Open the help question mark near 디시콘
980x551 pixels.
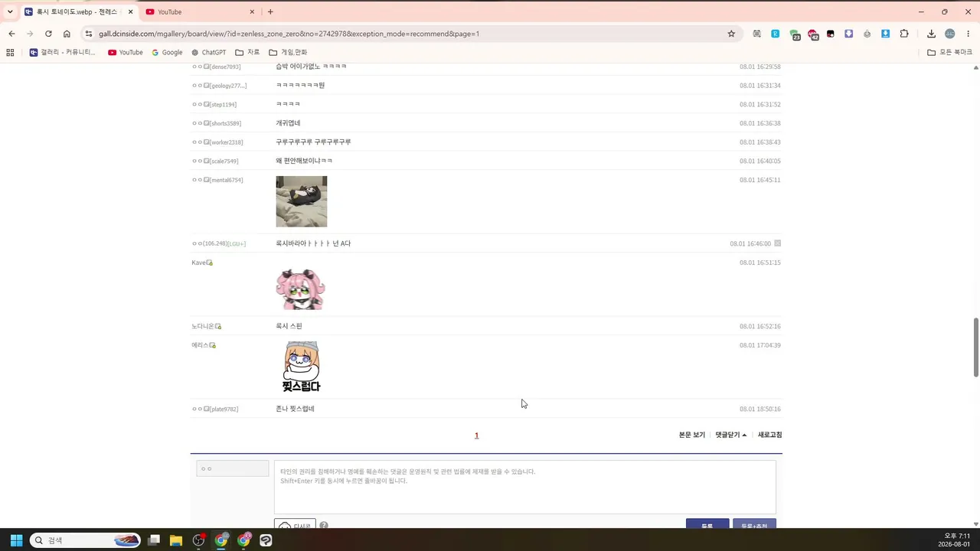(324, 526)
